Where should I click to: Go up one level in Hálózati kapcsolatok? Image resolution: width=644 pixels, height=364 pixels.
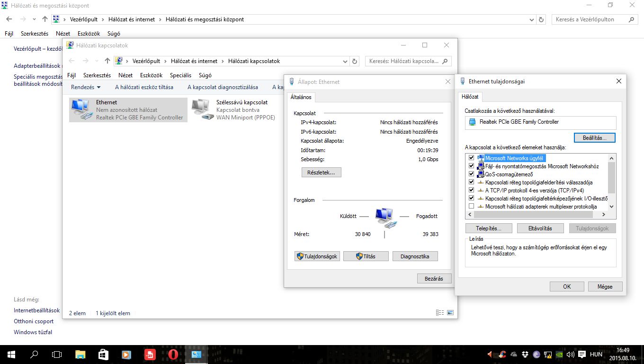(x=107, y=61)
